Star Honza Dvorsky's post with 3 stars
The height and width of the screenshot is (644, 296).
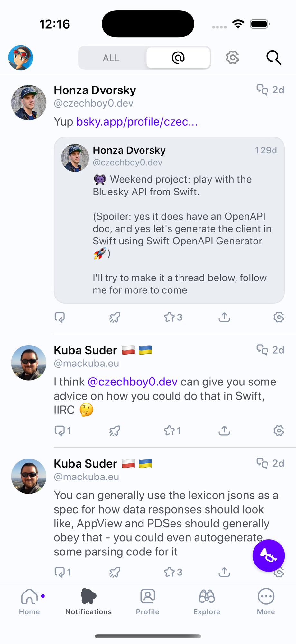click(x=173, y=317)
